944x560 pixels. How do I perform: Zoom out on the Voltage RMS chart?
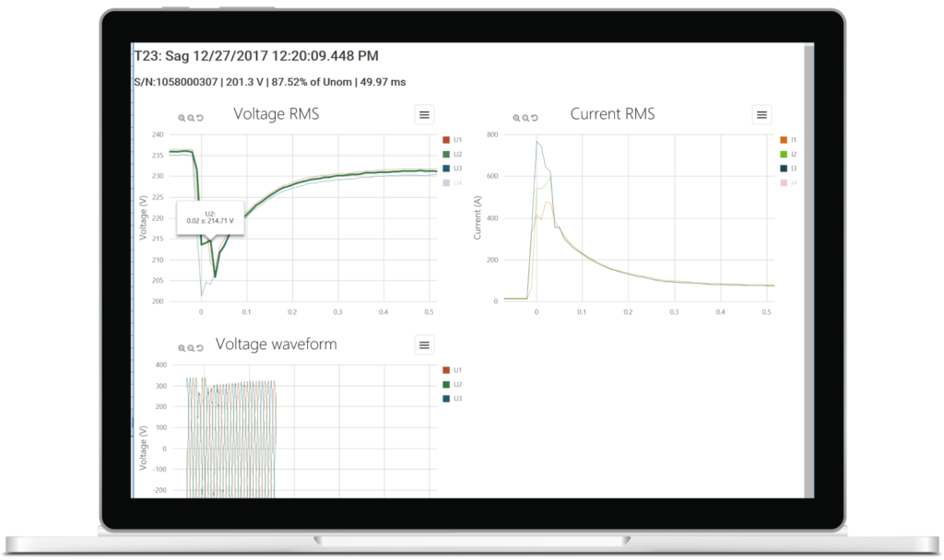click(x=191, y=119)
